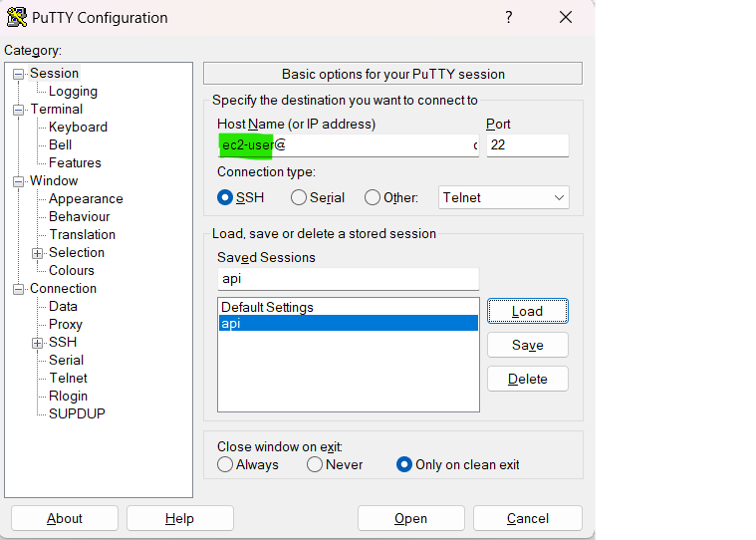Image resolution: width=756 pixels, height=540 pixels.
Task: Click the Load button
Action: pos(528,311)
